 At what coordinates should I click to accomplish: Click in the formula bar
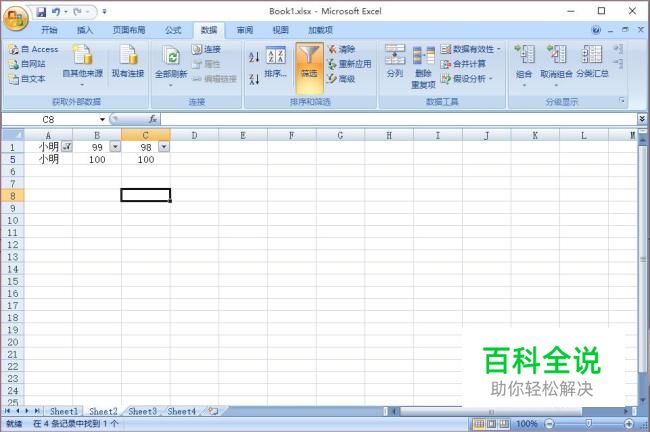click(x=398, y=119)
